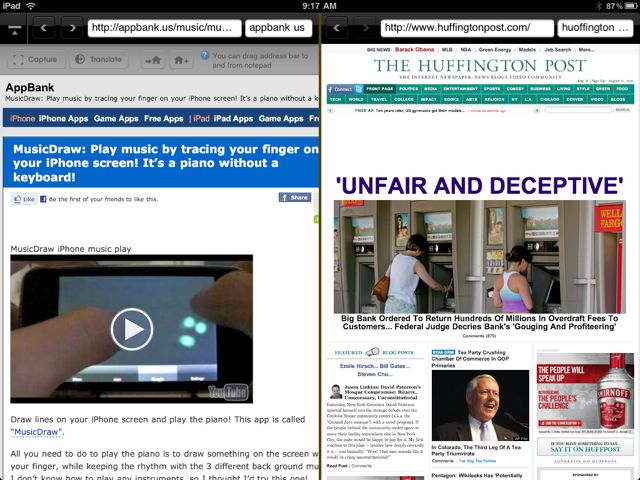Click the MusicDraw article headline
Image resolution: width=640 pixels, height=480 pixels.
pyautogui.click(x=165, y=163)
